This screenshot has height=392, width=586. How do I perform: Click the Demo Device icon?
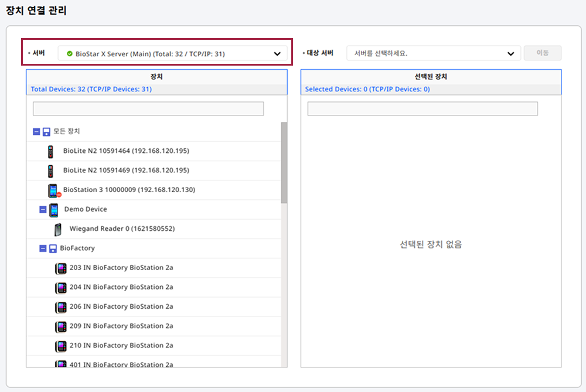[x=54, y=210]
